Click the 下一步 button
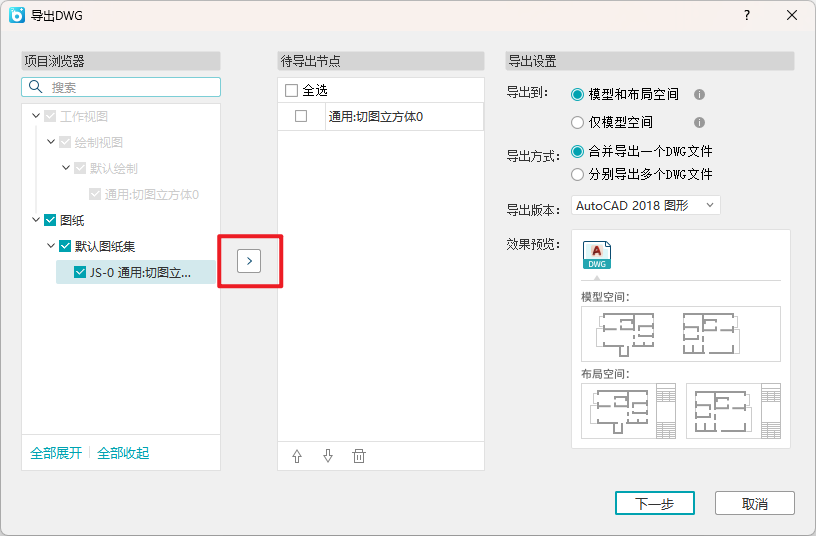Viewport: 816px width, 536px height. tap(655, 503)
